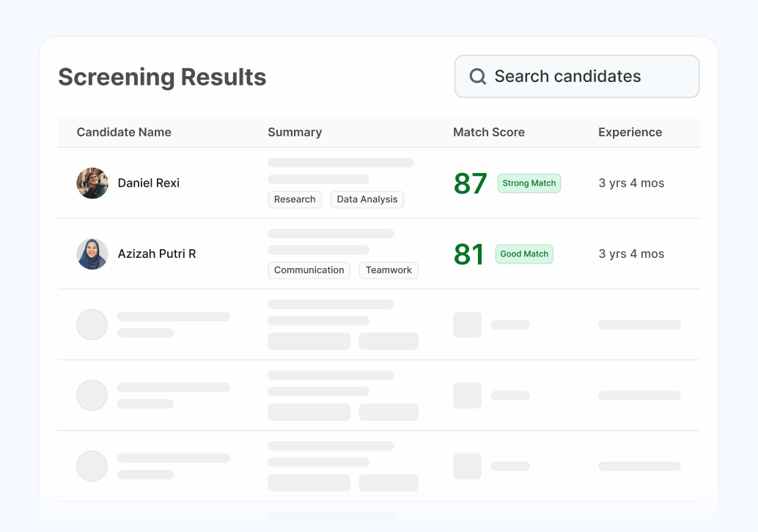This screenshot has width=758, height=532.
Task: Click the Data Analysis skill tag
Action: [x=367, y=199]
